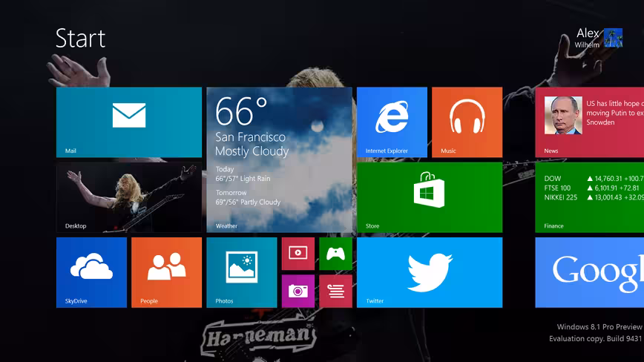Open the small magenta Camera tile
This screenshot has width=644, height=362.
click(x=298, y=292)
